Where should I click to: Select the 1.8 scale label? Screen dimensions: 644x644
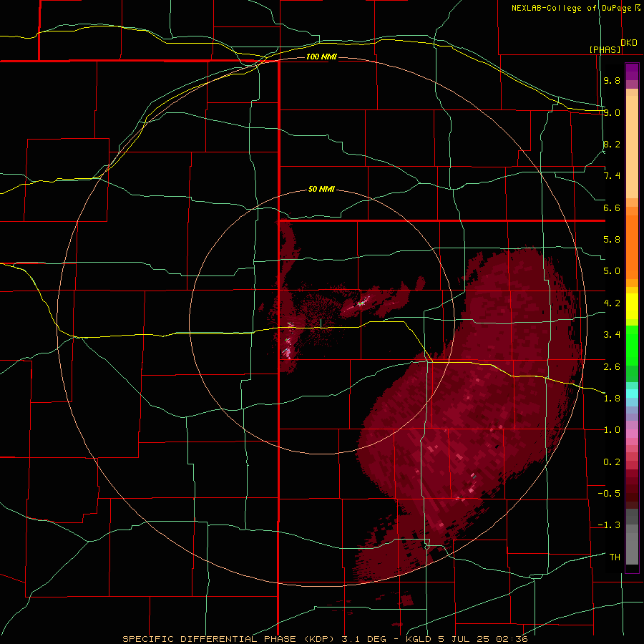612,399
